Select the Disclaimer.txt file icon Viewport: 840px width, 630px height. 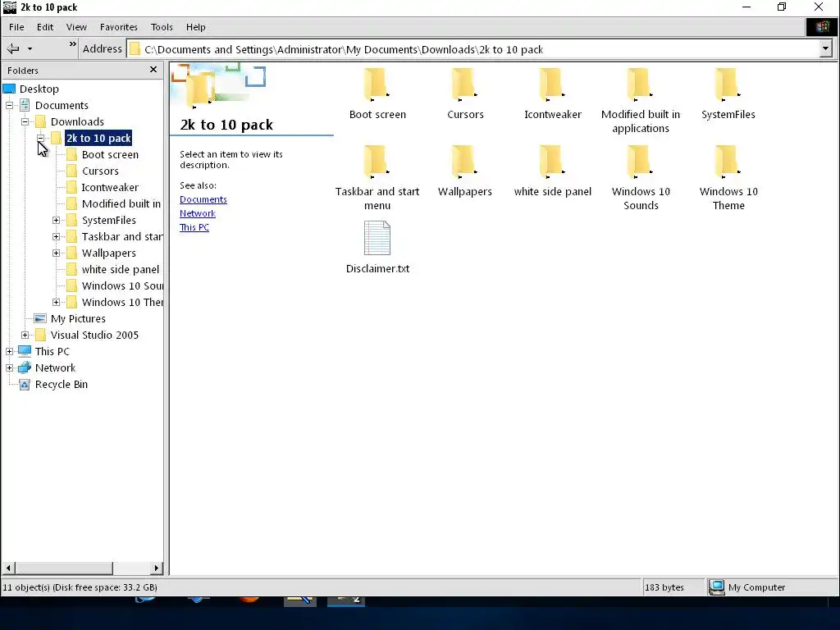[377, 239]
